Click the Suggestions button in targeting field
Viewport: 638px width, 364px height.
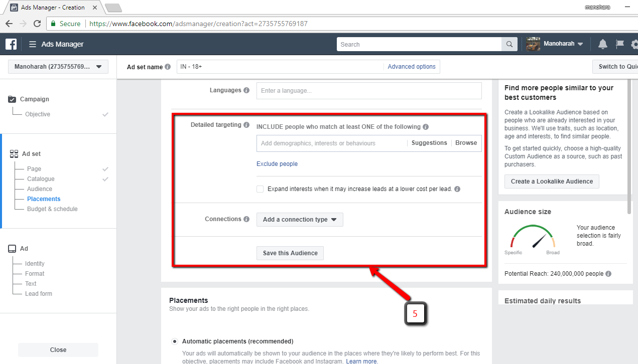[x=429, y=143]
